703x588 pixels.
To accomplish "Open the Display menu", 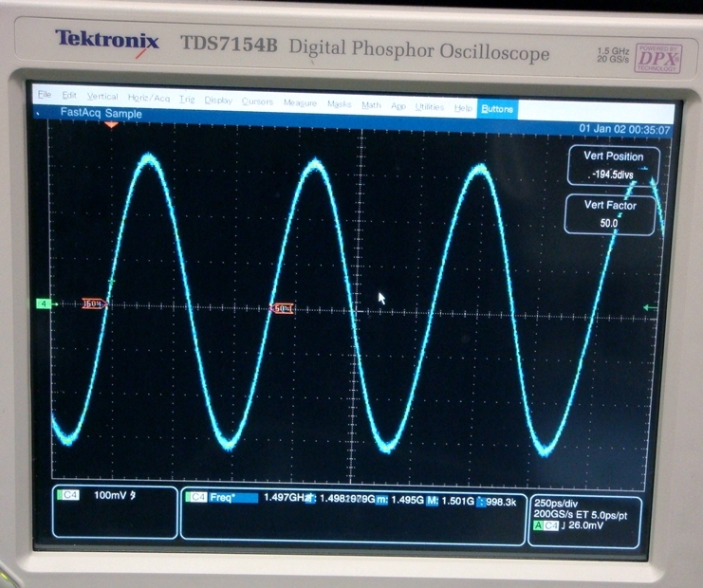I will [x=218, y=101].
